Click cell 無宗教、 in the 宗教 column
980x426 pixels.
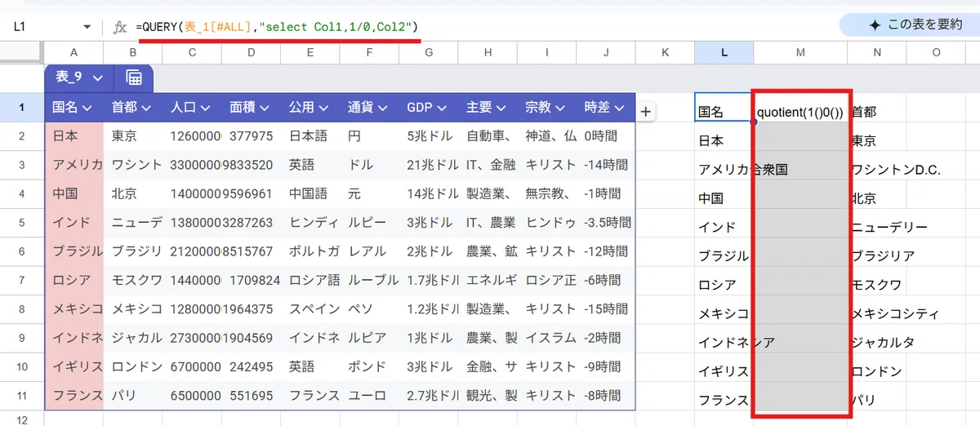click(546, 194)
